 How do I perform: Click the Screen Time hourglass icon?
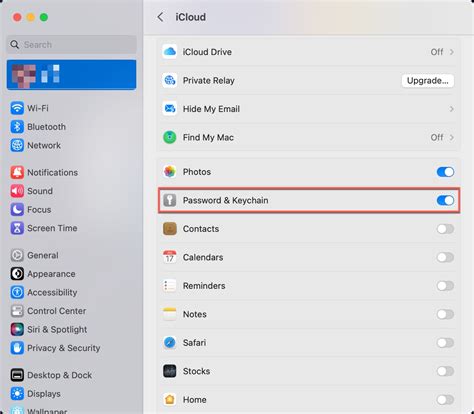pos(17,228)
